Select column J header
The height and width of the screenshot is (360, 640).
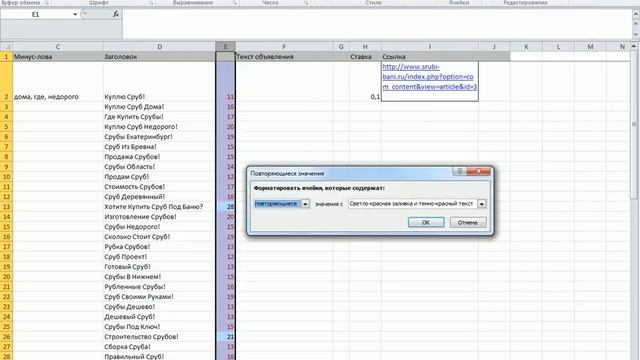coord(494,47)
